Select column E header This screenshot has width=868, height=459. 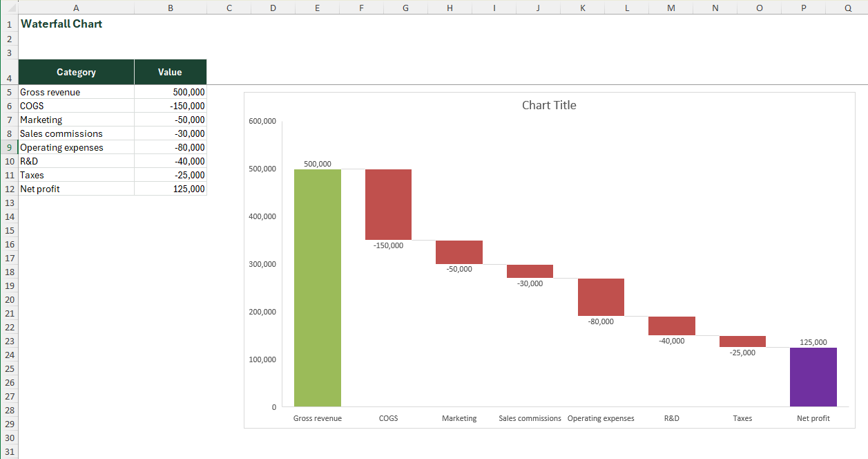coord(317,8)
